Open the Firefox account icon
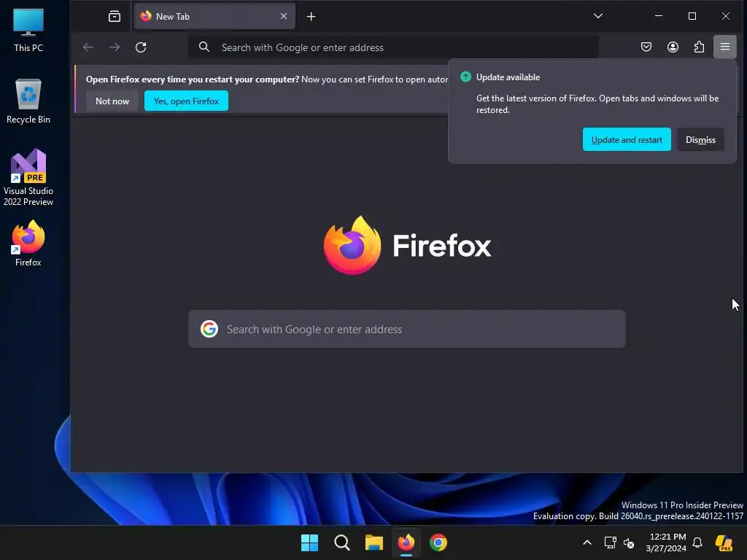This screenshot has width=747, height=560. (x=673, y=47)
